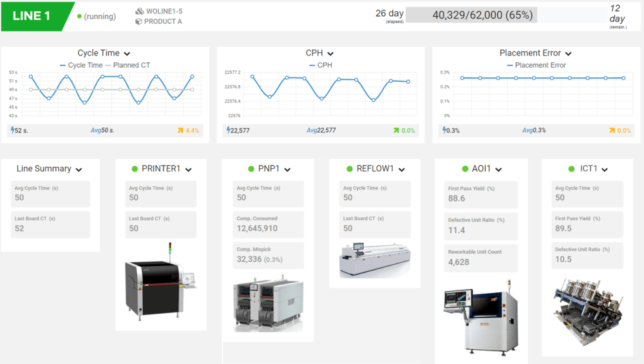
Task: Click the PRODUCT A label
Action: (163, 21)
